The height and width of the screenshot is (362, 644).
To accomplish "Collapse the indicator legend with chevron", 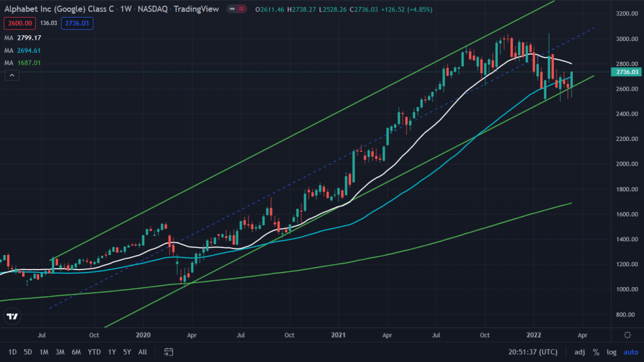I will pos(11,76).
